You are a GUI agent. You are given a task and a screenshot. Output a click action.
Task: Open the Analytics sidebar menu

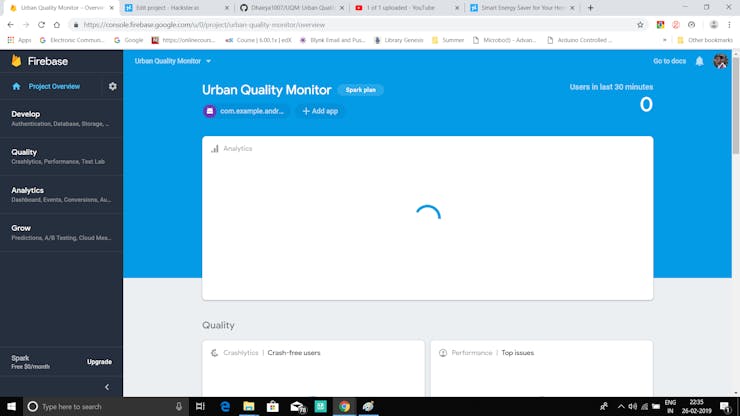(61, 195)
